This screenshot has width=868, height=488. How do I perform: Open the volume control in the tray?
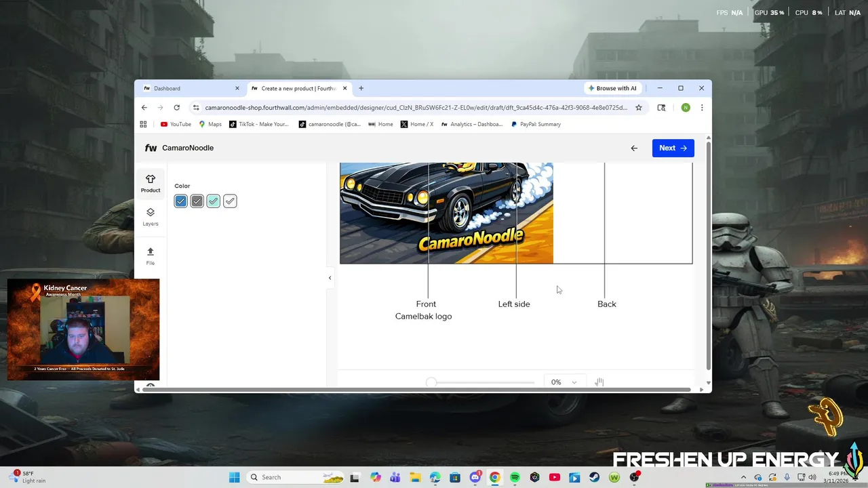coord(812,477)
